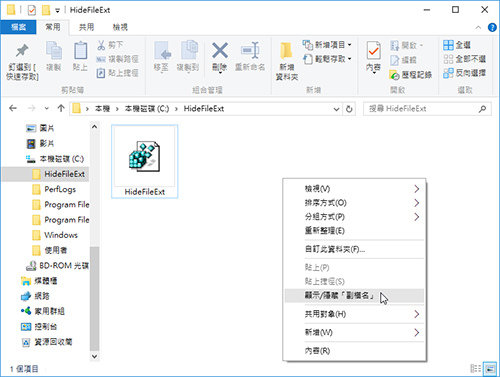Click the search magnifier icon

pos(482,109)
